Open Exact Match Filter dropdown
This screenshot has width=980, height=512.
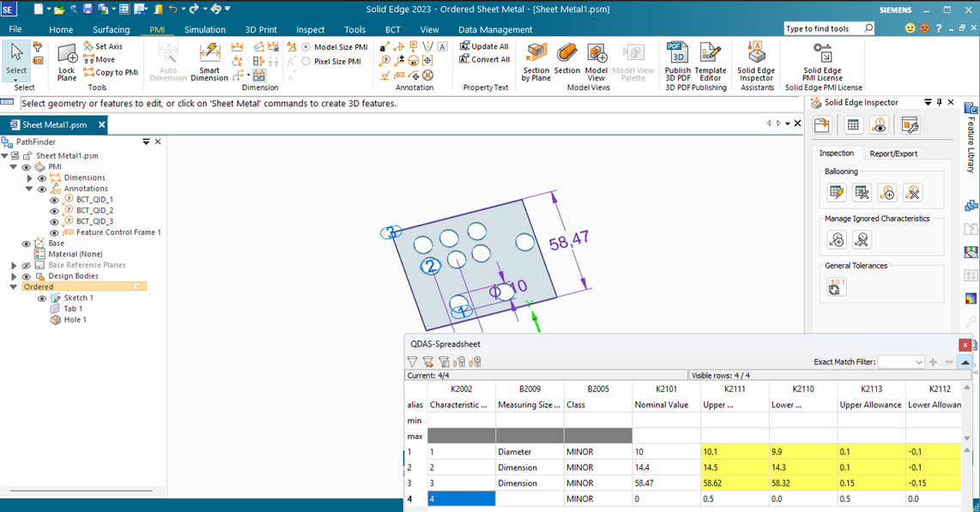pos(918,362)
